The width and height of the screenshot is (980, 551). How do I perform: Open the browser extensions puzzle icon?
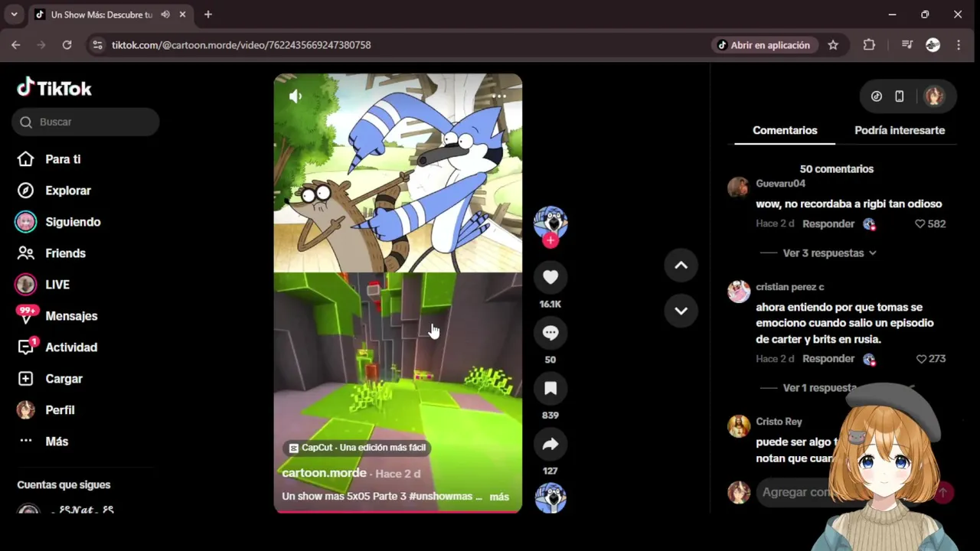coord(869,45)
